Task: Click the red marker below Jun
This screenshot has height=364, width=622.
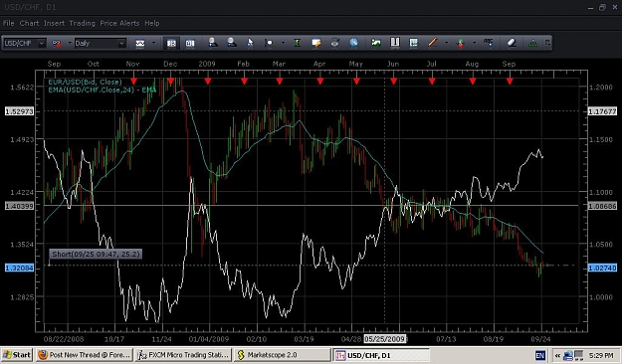Action: (393, 82)
